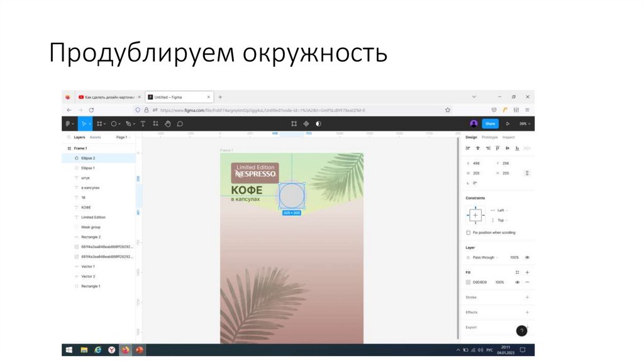This screenshot has height=361, width=644.
Task: Enable Fix position when scrolling checkbox
Action: tap(468, 233)
